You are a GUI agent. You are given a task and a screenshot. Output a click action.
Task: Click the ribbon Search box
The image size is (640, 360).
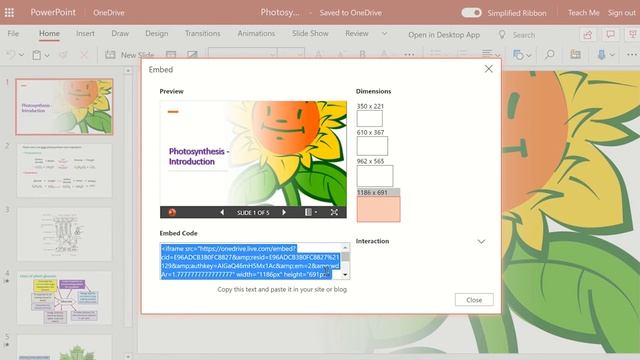pyautogui.click(x=524, y=35)
